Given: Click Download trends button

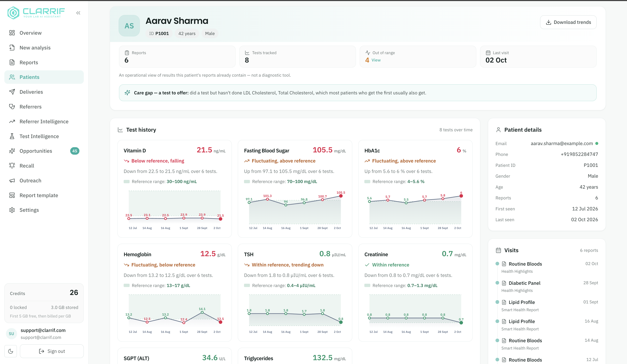Looking at the screenshot, I should [x=568, y=22].
